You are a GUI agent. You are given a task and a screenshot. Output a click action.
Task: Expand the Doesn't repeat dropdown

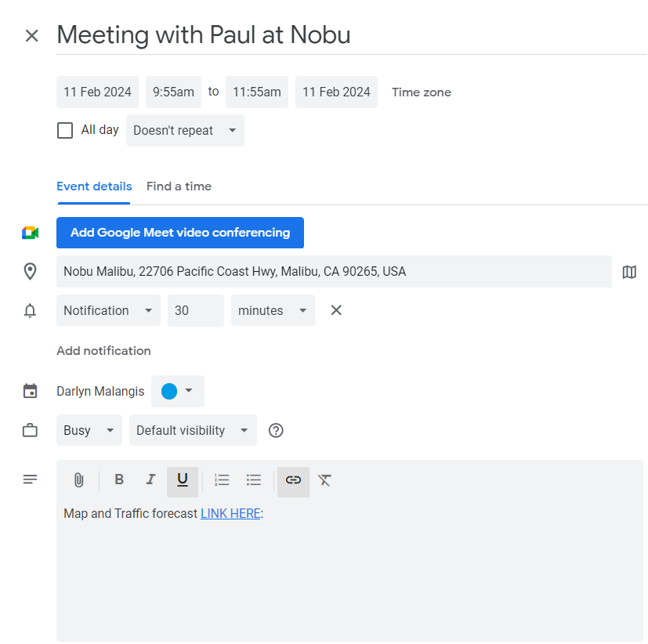[185, 131]
